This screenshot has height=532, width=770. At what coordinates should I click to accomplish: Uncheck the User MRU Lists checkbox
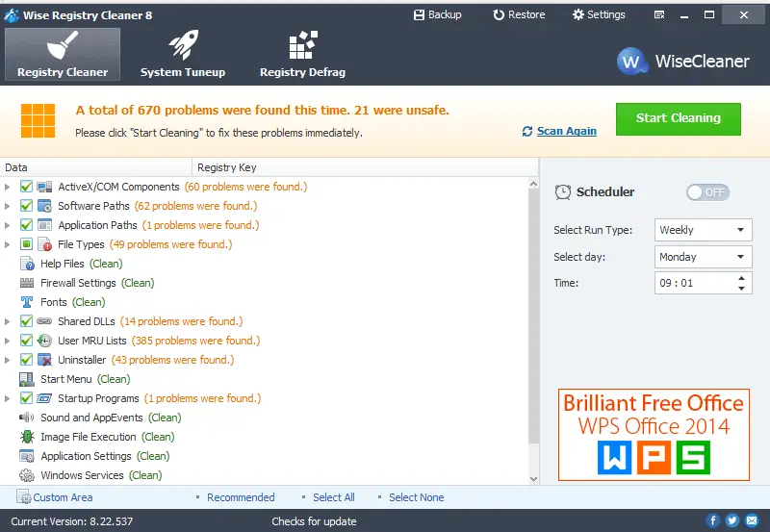[x=27, y=341]
